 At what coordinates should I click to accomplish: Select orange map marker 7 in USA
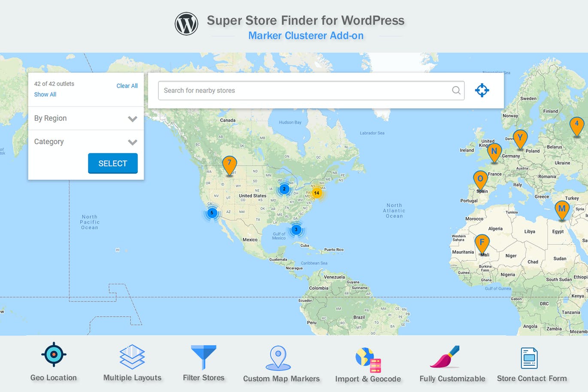pyautogui.click(x=230, y=166)
